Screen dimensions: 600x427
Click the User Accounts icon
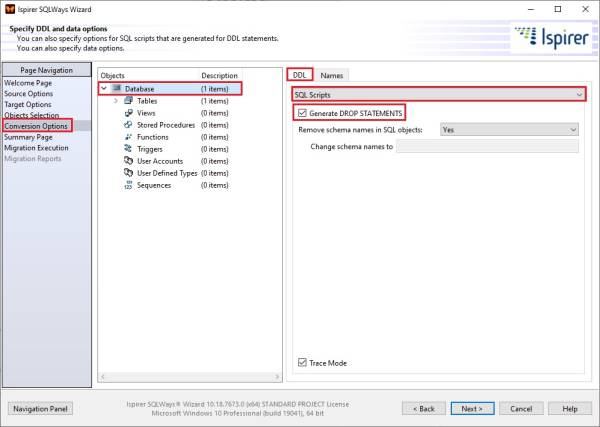(128, 161)
